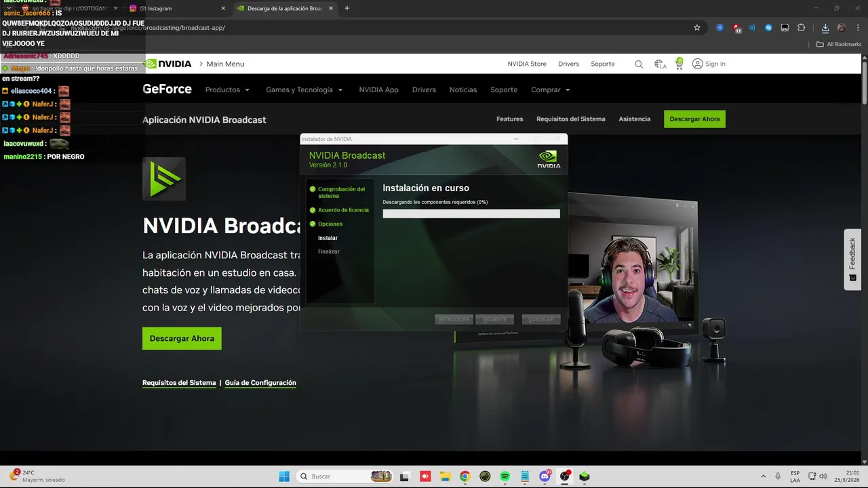868x488 pixels.
Task: Open the Chrome profile avatar
Action: pos(842,28)
